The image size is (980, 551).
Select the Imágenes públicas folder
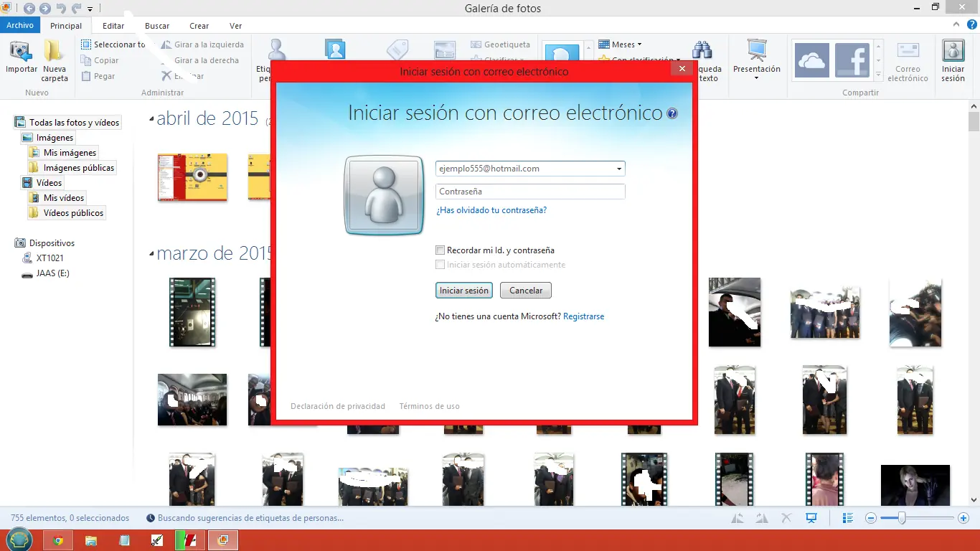tap(72, 168)
